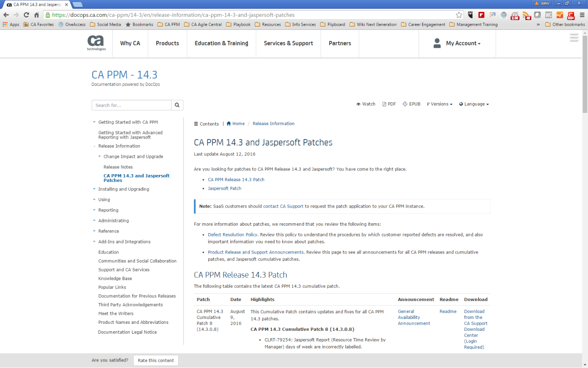Click the Home breadcrumb house icon

coord(229,123)
